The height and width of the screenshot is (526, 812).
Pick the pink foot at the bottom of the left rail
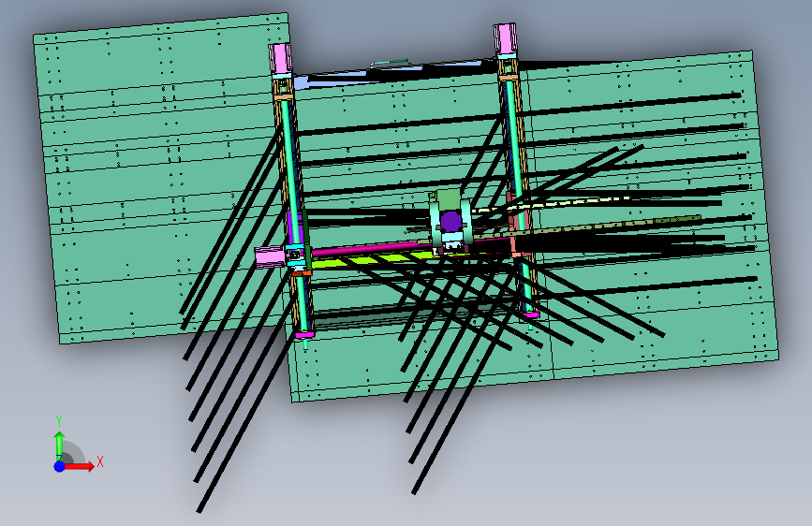[304, 335]
